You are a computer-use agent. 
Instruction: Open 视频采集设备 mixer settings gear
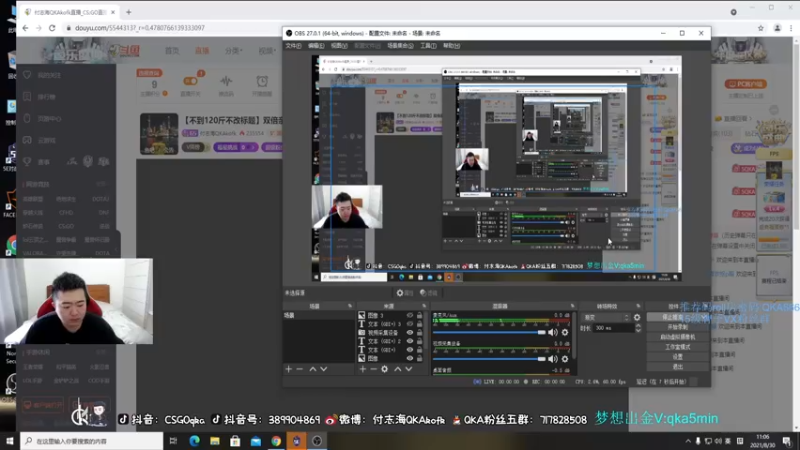(565, 359)
